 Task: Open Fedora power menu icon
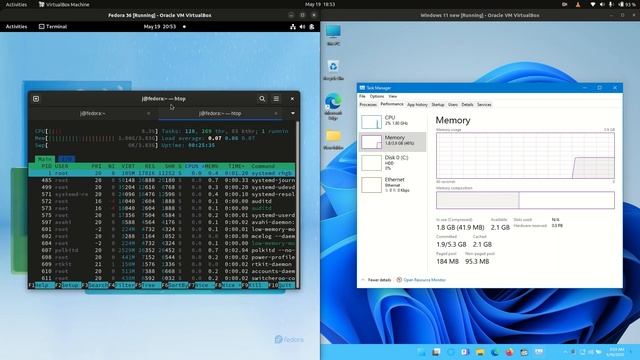pyautogui.click(x=312, y=27)
